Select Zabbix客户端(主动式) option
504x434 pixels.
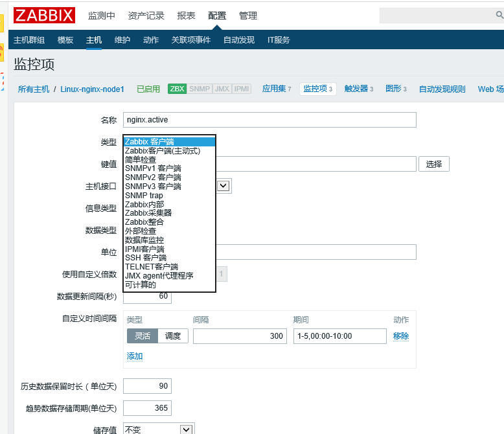169,151
